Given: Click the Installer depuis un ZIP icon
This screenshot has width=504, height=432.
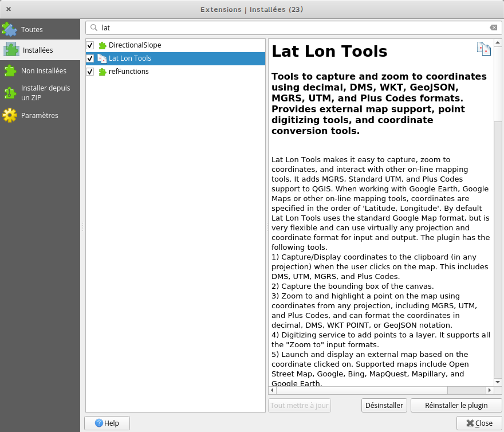Looking at the screenshot, I should [x=11, y=92].
